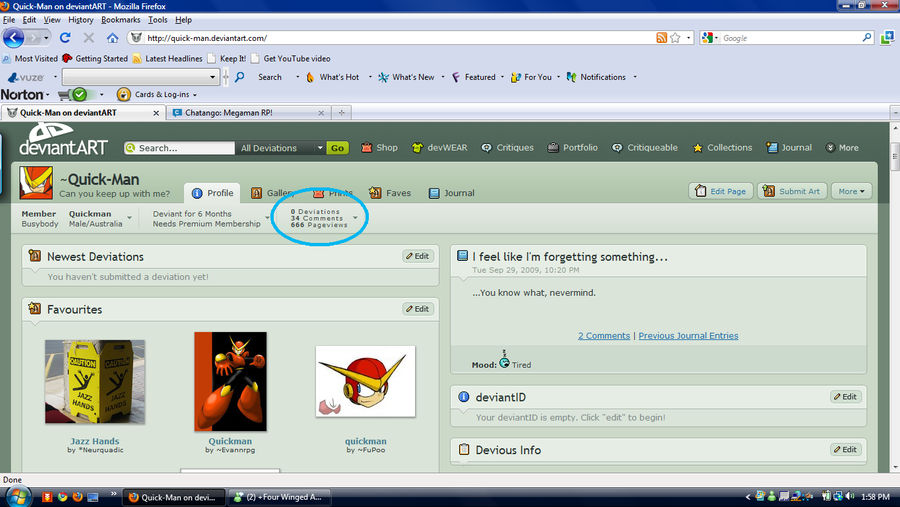Open the History menu
This screenshot has height=507, width=900.
point(80,20)
